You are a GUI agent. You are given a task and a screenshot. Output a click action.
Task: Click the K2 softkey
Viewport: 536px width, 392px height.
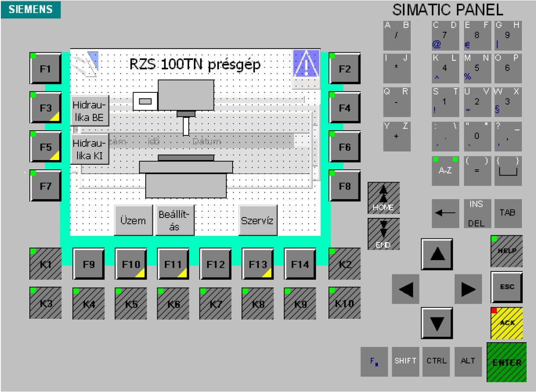coord(345,264)
